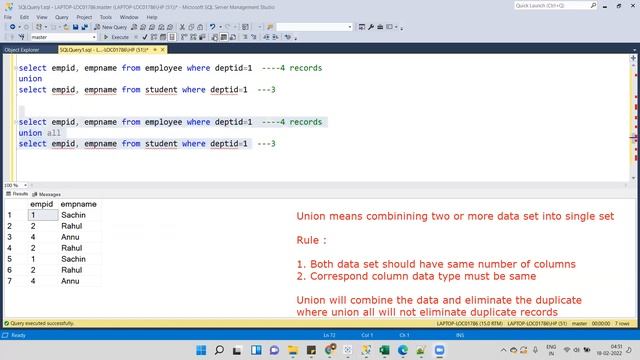Switch to the Object Explorer tab
The image size is (640, 360).
pos(22,50)
